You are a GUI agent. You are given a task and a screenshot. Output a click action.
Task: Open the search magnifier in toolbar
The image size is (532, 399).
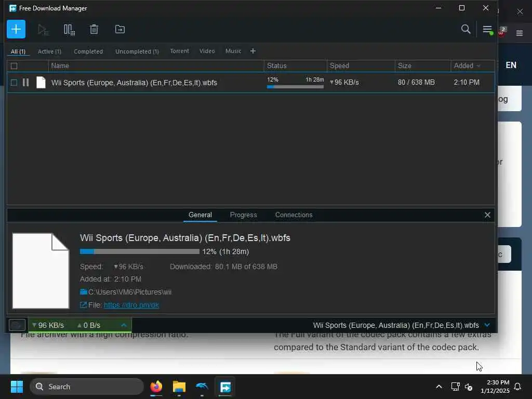465,29
